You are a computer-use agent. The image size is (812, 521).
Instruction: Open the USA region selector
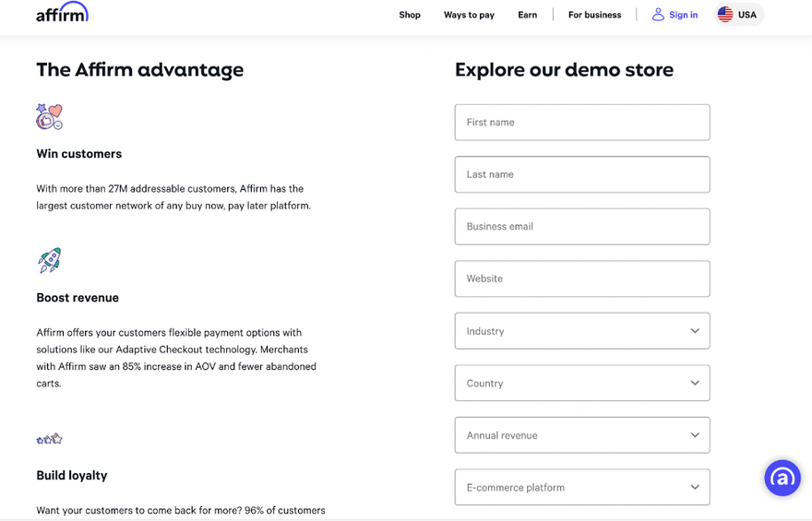pyautogui.click(x=739, y=15)
